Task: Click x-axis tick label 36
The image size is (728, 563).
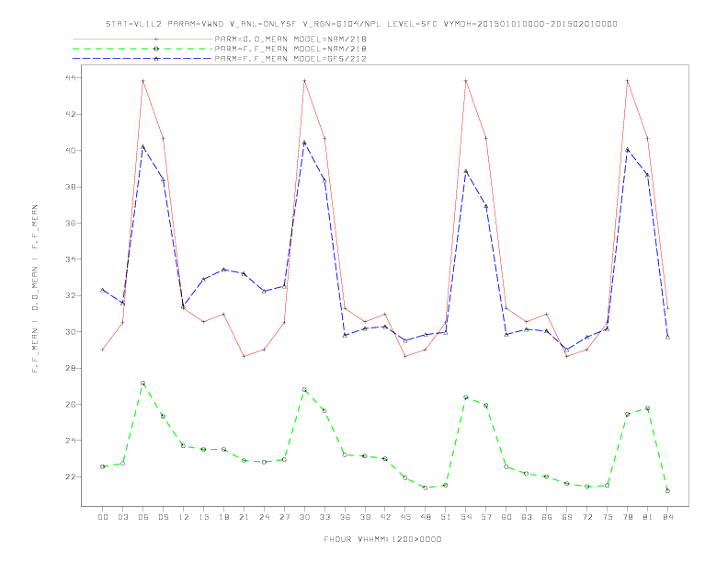Action: pos(345,517)
